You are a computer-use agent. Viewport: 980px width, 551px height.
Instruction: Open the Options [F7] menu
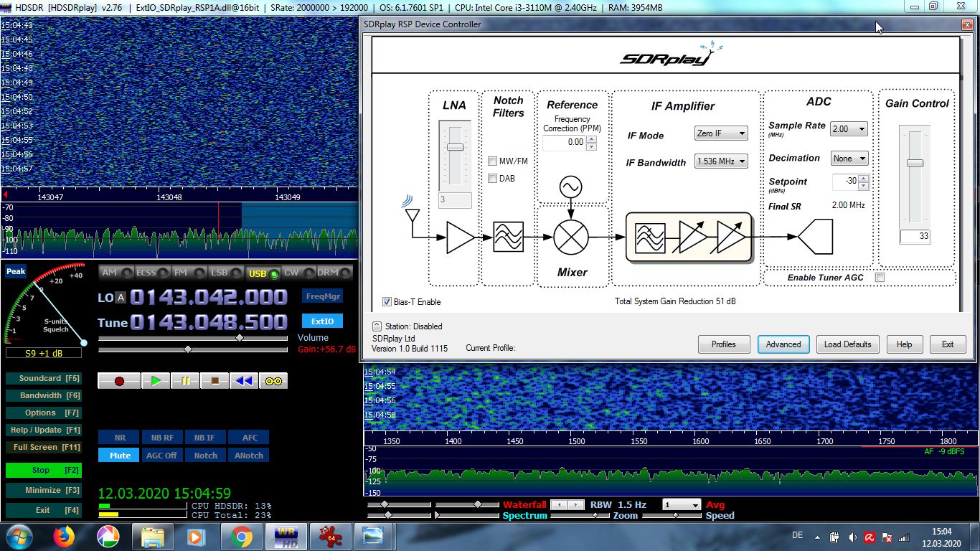(x=43, y=413)
